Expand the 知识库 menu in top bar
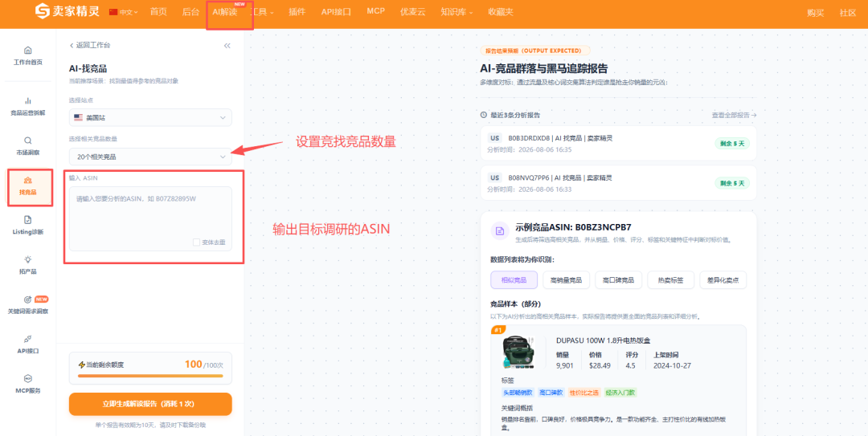This screenshot has width=868, height=436. (x=457, y=11)
